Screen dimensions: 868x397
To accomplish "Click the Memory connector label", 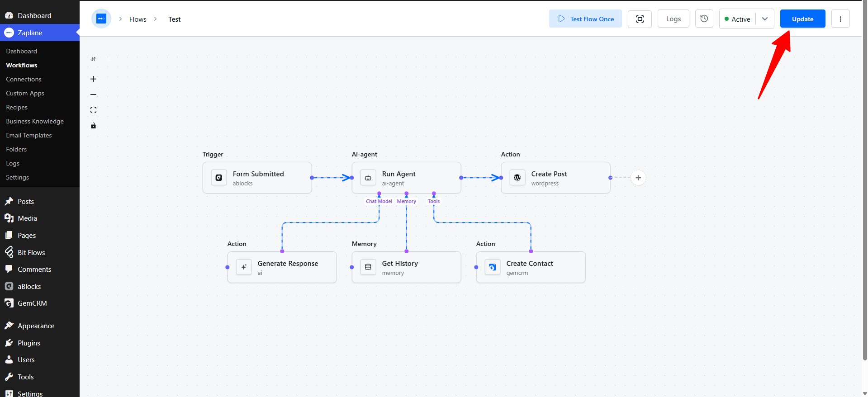I will 407,201.
